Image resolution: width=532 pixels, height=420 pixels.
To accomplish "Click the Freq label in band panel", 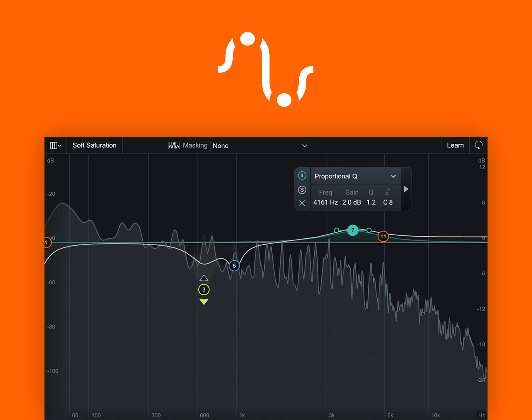I will 325,192.
